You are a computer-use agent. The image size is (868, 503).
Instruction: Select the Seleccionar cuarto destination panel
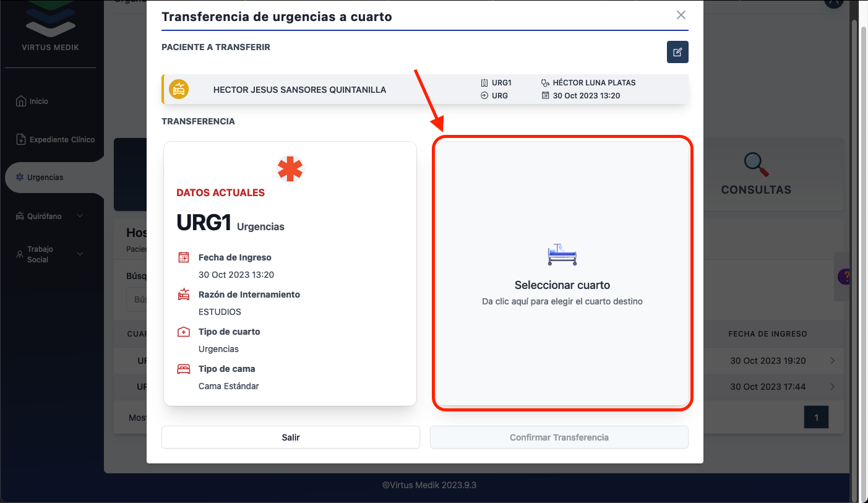(x=562, y=273)
